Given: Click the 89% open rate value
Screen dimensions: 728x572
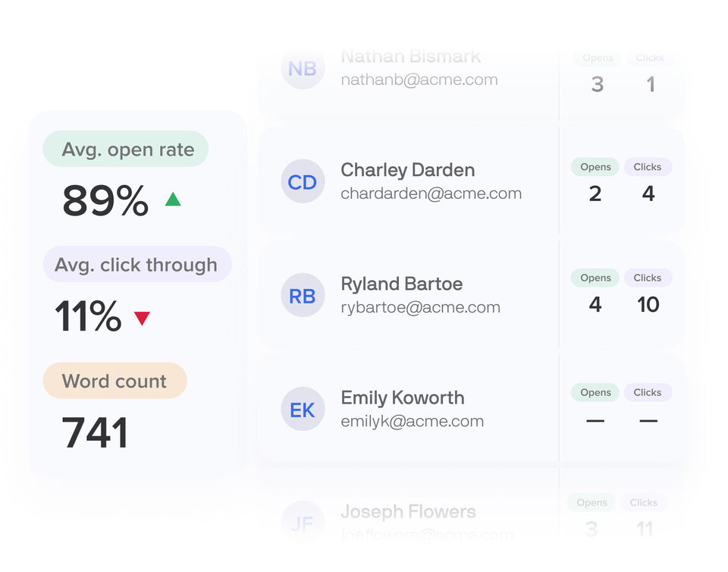Looking at the screenshot, I should point(105,200).
